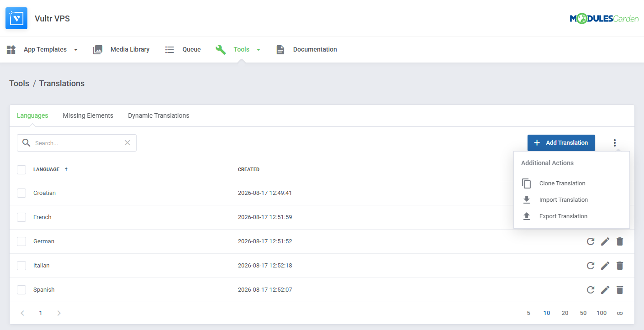
Task: Click Italian created date 2026-08-17 12:52:18
Action: tap(265, 266)
